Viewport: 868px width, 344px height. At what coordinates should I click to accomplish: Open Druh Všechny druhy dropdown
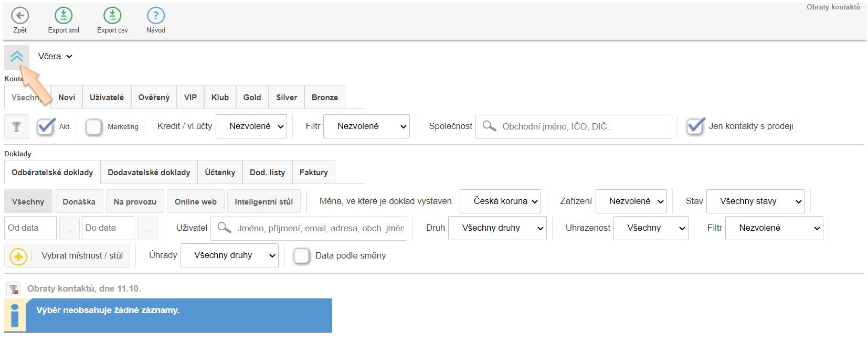497,228
